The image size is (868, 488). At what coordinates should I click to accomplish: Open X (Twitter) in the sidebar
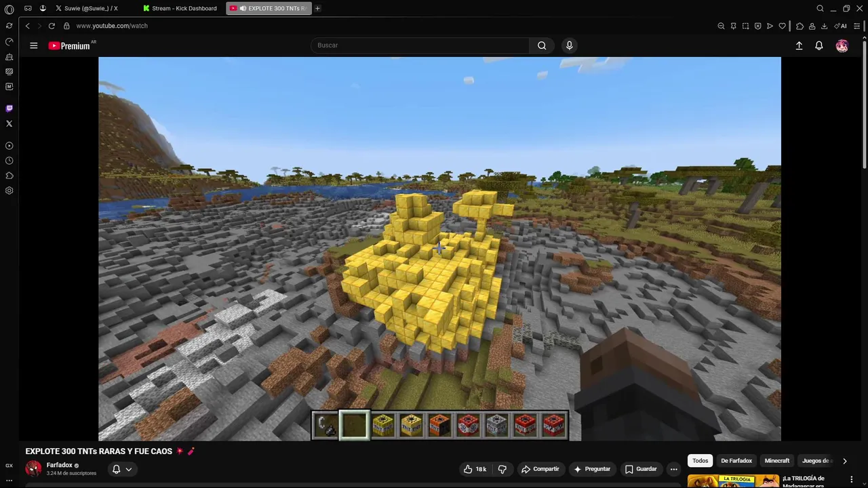9,123
